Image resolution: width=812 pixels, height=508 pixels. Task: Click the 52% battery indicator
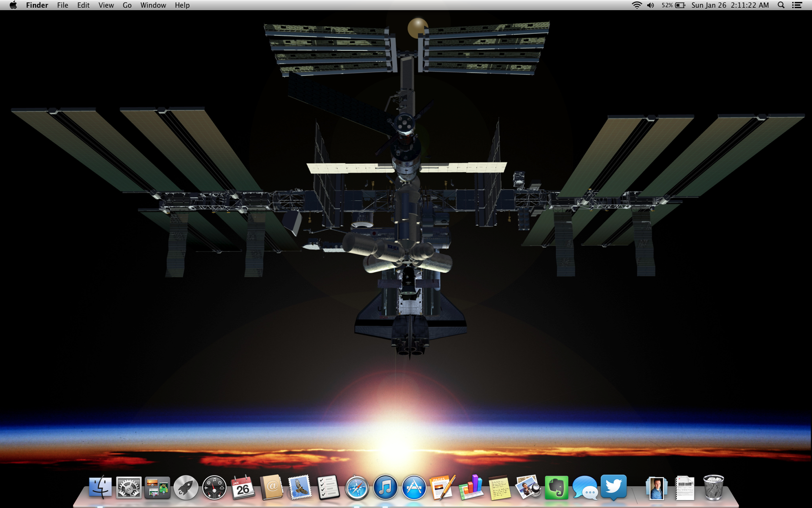click(x=673, y=5)
